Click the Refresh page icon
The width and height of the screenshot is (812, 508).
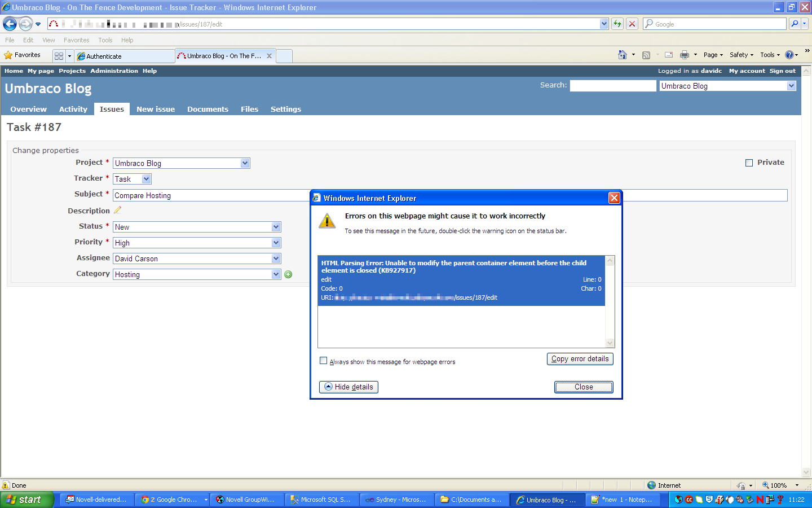tap(617, 24)
